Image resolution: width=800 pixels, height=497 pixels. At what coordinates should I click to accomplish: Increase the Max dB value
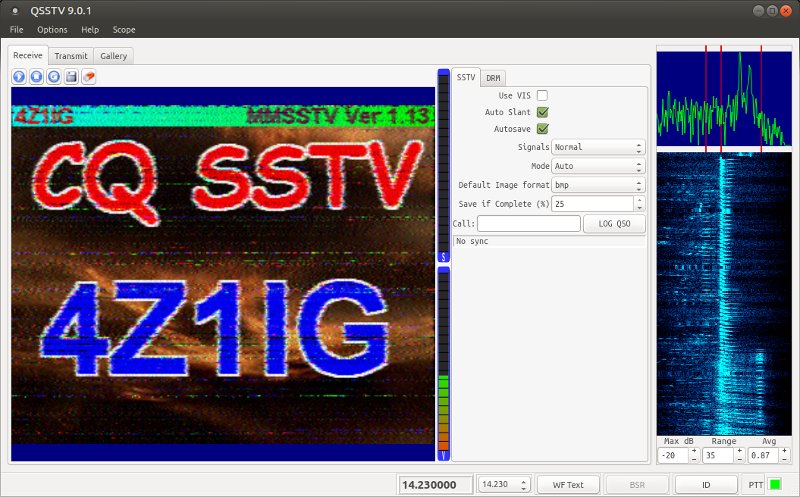tap(694, 451)
